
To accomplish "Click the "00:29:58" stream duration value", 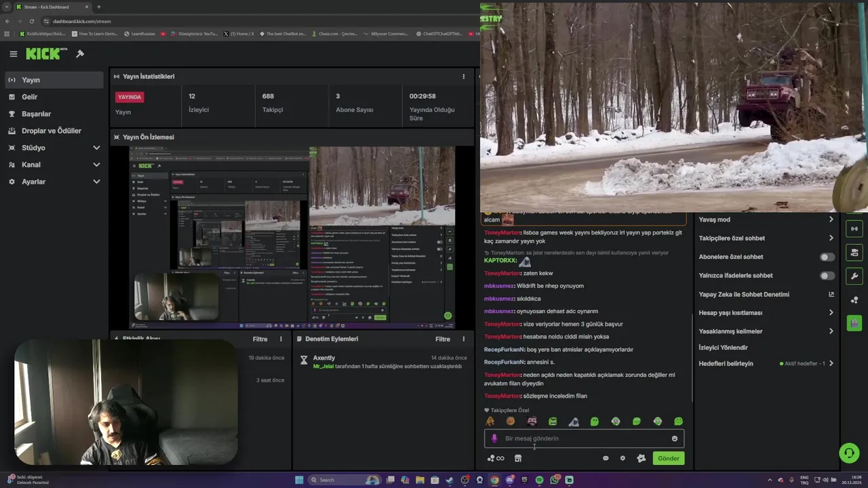I will (422, 96).
